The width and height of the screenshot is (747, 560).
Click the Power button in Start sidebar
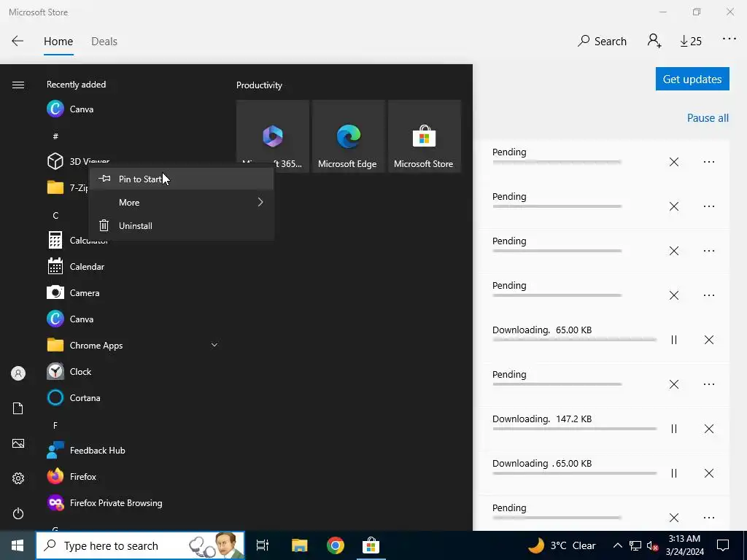[18, 513]
